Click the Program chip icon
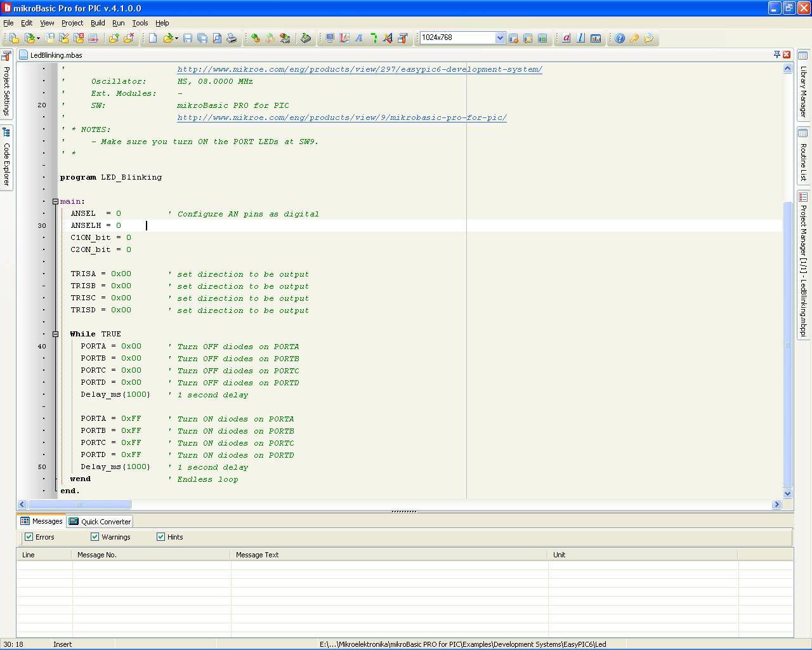Viewport: 812px width, 650px height. (306, 38)
